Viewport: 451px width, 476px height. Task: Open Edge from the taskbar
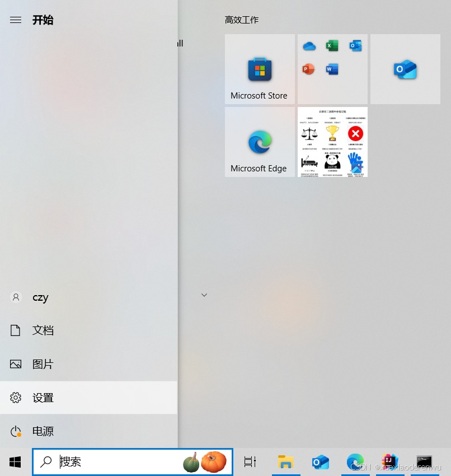pyautogui.click(x=355, y=462)
